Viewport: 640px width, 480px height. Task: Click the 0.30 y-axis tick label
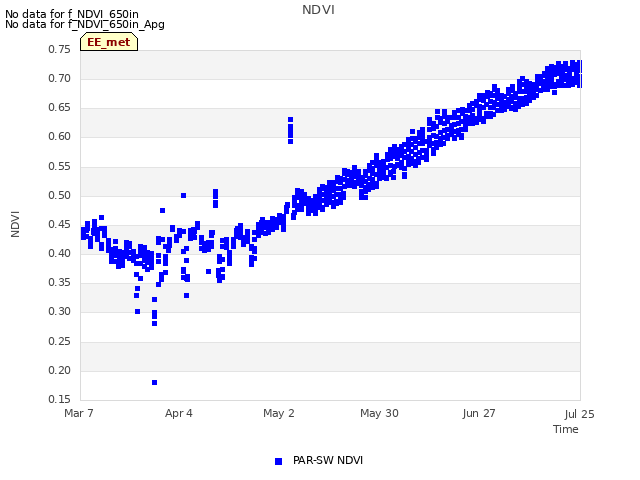point(59,311)
